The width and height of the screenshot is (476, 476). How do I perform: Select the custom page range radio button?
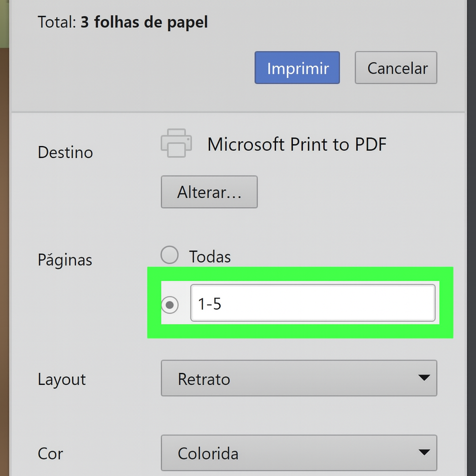170,304
